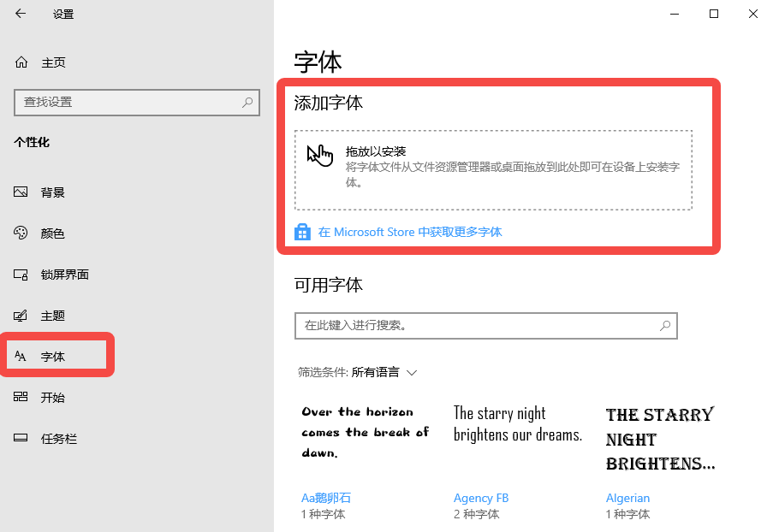Open the 字体 fonts section
The width and height of the screenshot is (773, 532).
coord(53,357)
